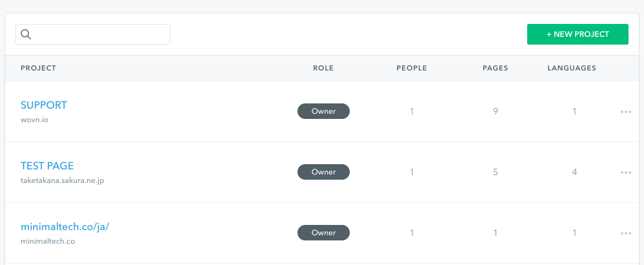Focus the project search field

click(93, 34)
